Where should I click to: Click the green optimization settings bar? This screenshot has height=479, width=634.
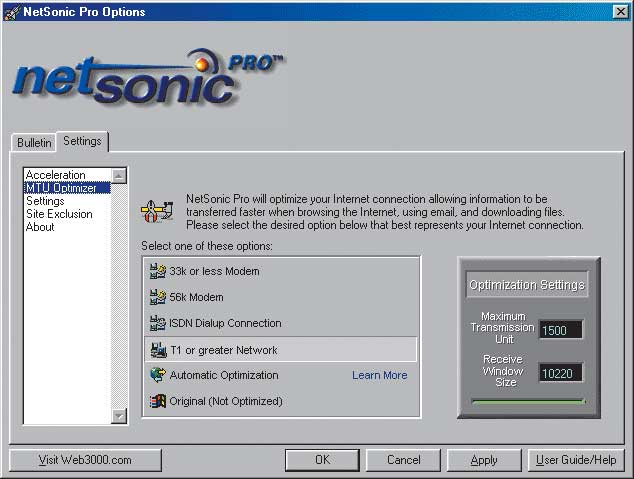(528, 402)
